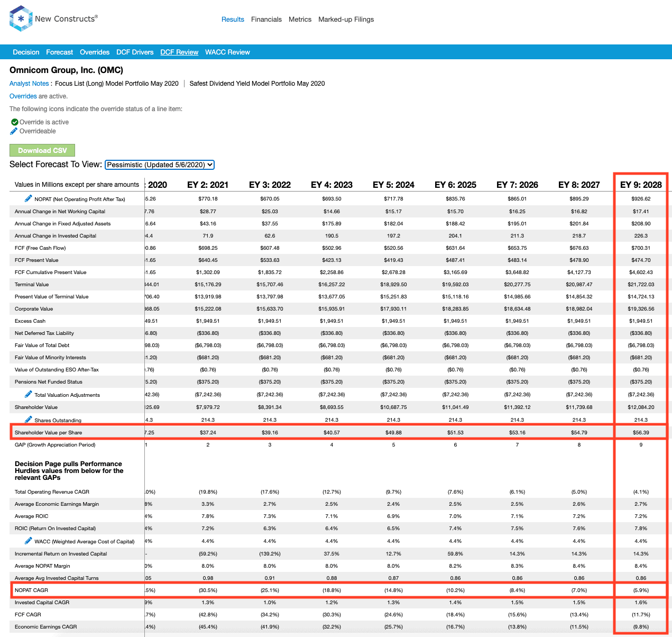Click the Excess Cash row label
This screenshot has width=672, height=637.
(30, 321)
